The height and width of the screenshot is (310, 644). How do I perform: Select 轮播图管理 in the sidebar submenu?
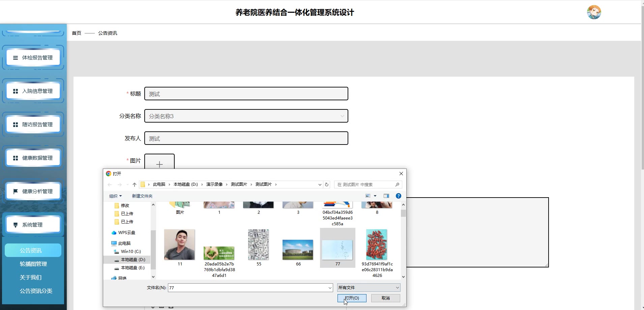(33, 264)
